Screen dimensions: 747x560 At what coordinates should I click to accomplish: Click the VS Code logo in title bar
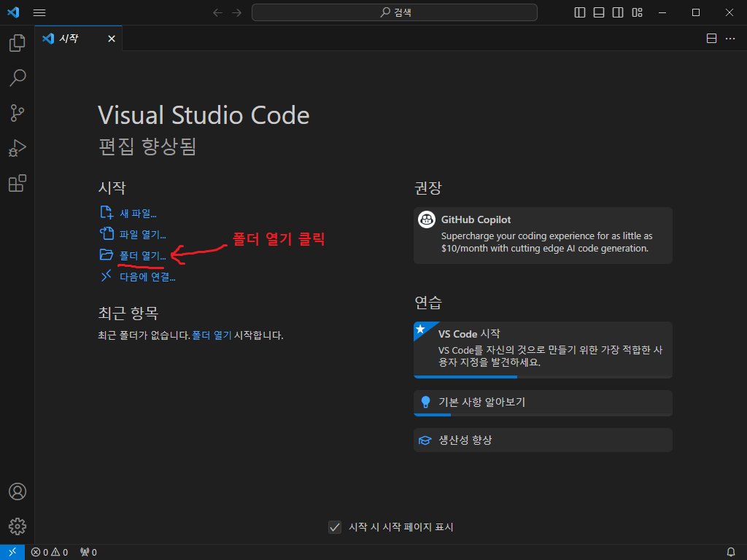pyautogui.click(x=13, y=12)
